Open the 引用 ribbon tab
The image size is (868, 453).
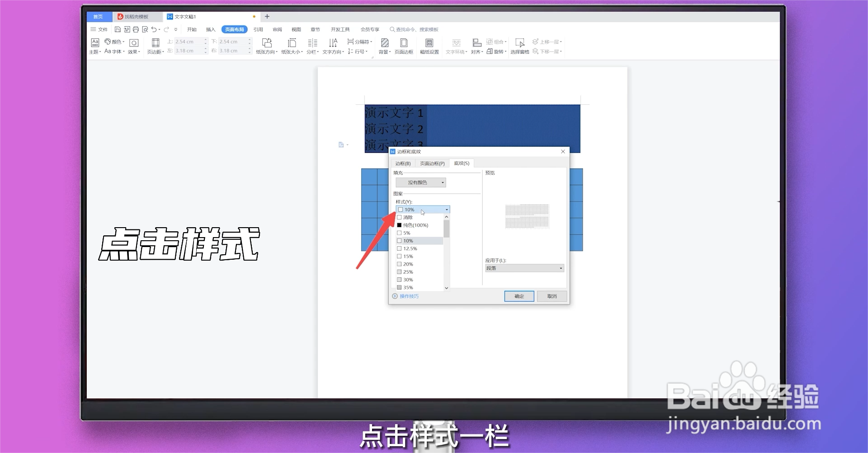pos(258,29)
